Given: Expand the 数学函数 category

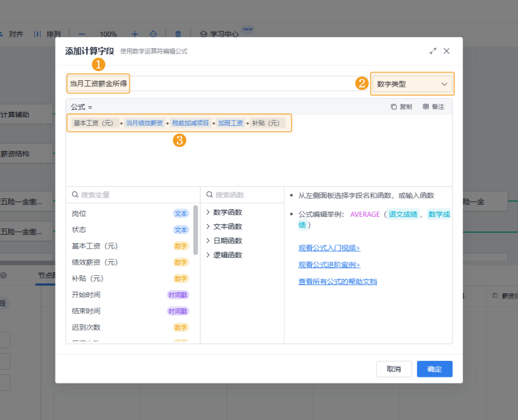Looking at the screenshot, I should pos(208,213).
